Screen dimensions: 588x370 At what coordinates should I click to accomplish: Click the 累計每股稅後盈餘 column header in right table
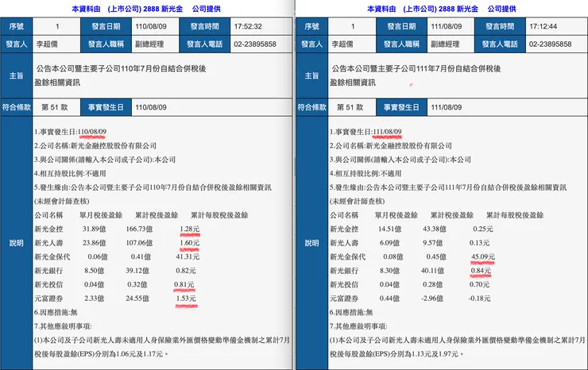[515, 215]
